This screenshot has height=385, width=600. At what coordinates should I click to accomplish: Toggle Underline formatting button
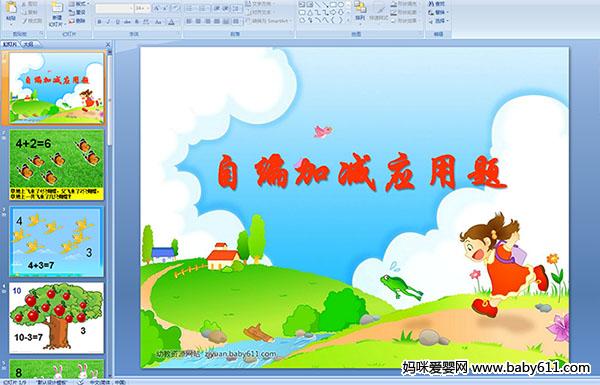point(118,22)
